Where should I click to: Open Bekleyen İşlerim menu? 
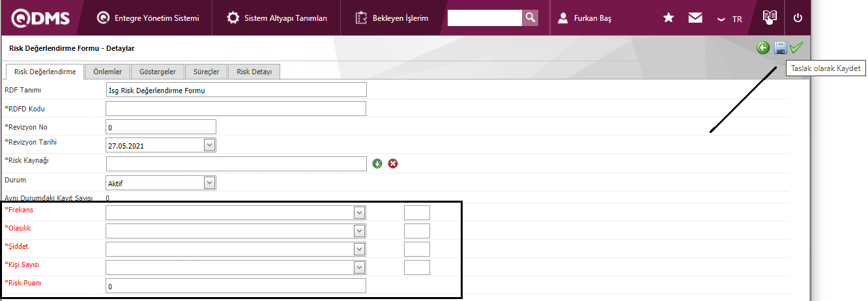pos(392,18)
